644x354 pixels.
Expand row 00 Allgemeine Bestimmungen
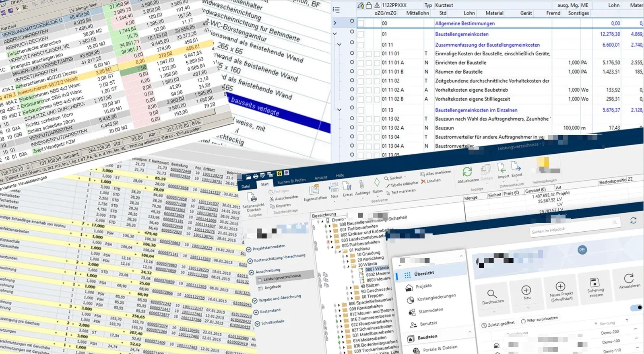click(334, 23)
